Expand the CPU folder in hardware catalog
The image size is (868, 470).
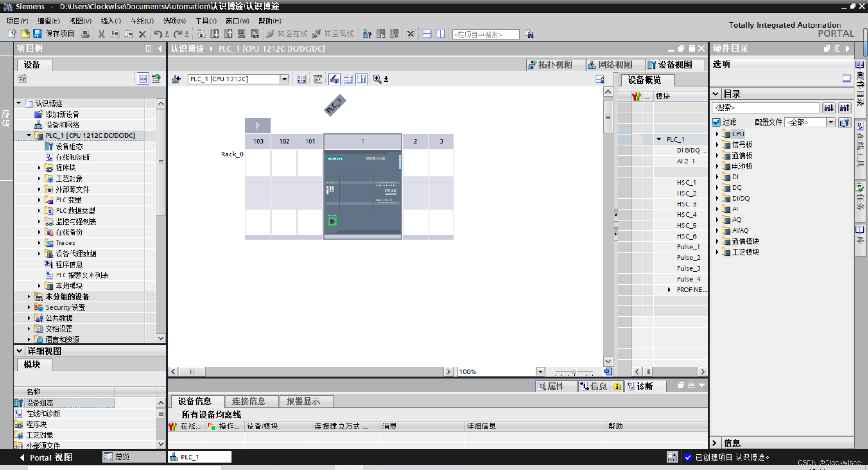click(717, 134)
